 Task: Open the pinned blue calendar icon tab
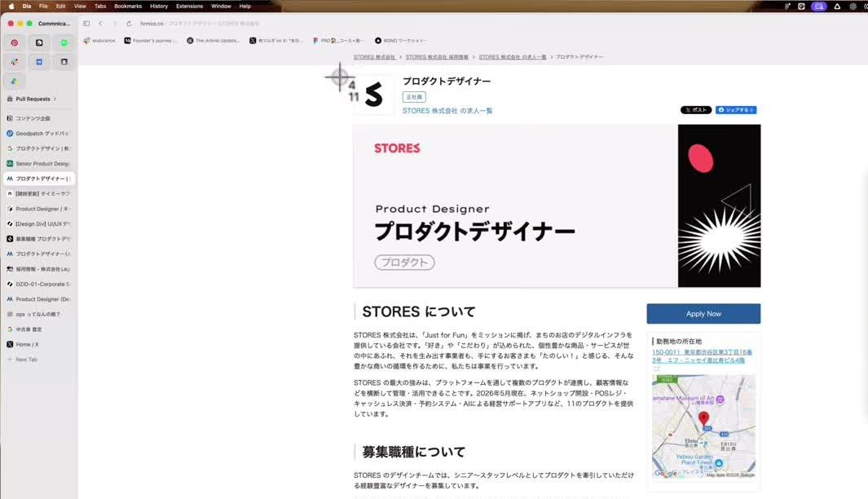pyautogui.click(x=39, y=62)
